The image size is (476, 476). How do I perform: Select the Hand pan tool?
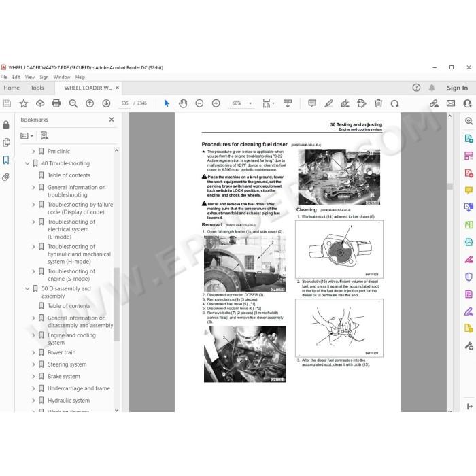(183, 103)
